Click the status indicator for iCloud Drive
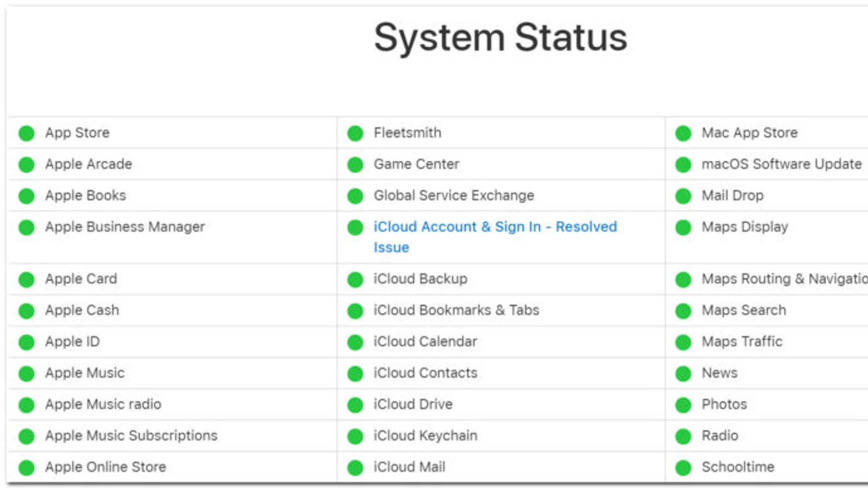Image resolution: width=868 pixels, height=488 pixels. pos(355,404)
